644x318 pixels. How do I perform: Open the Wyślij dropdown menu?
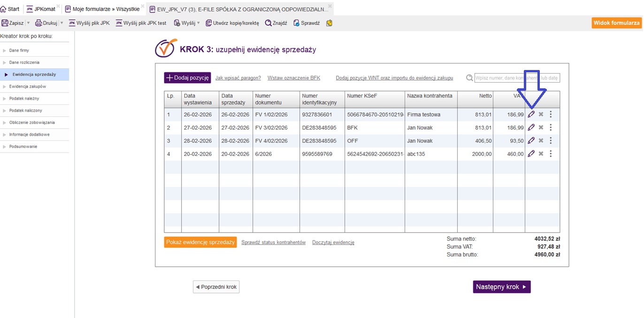[x=198, y=23]
